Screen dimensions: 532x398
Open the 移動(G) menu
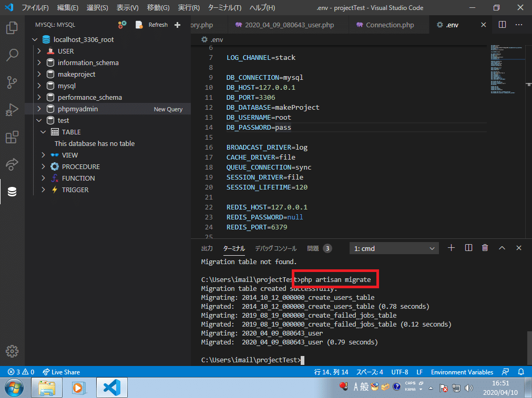click(158, 7)
